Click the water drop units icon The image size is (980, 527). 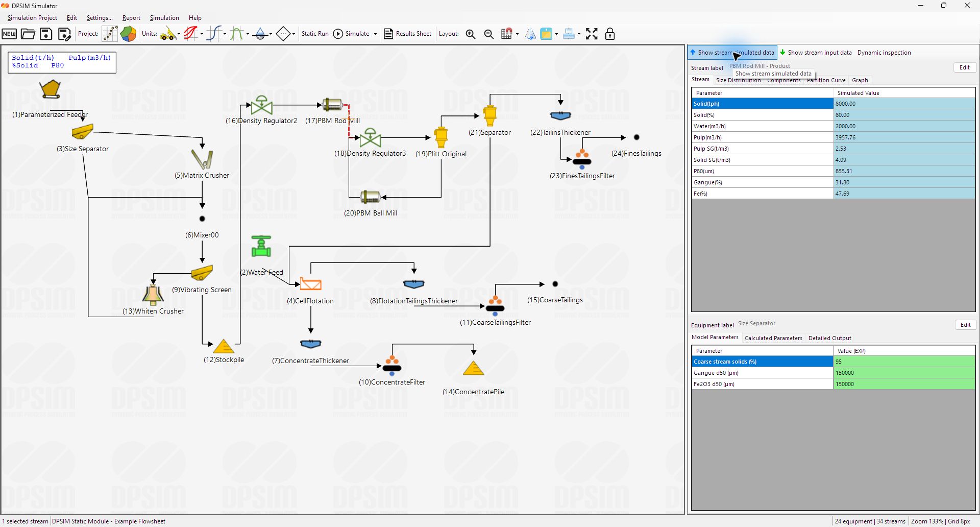click(x=260, y=34)
